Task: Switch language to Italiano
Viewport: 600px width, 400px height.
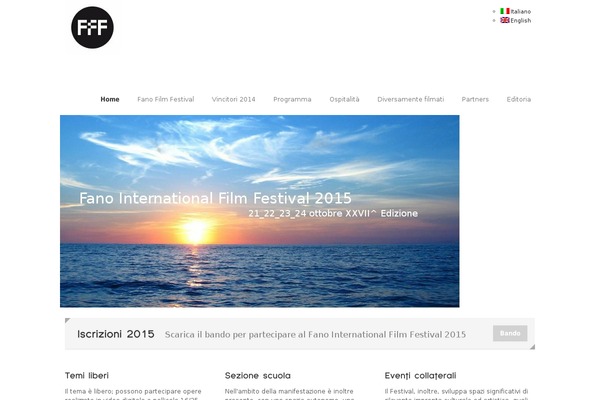Action: (x=520, y=11)
